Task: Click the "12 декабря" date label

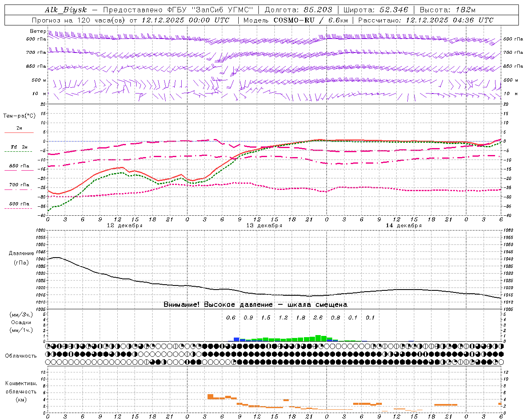Action: point(125,226)
